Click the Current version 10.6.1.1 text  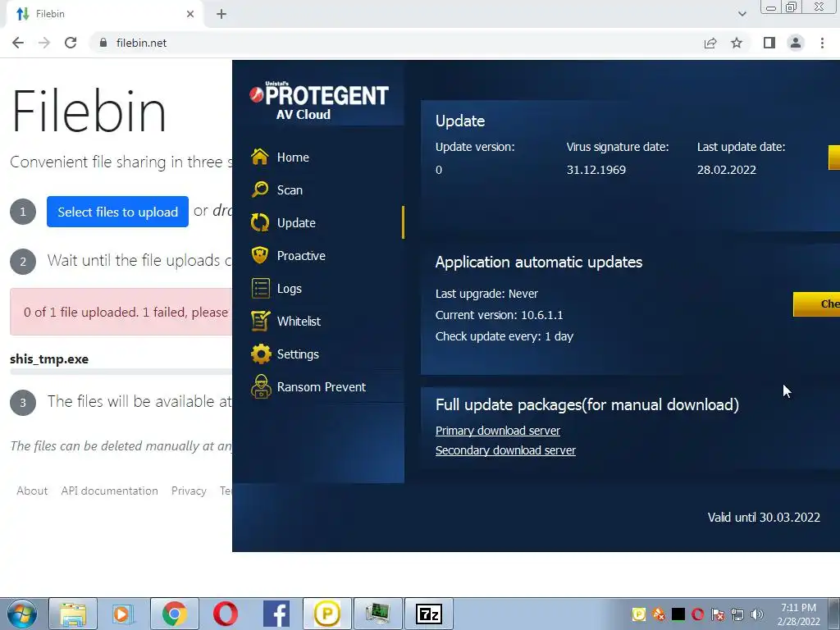(500, 315)
